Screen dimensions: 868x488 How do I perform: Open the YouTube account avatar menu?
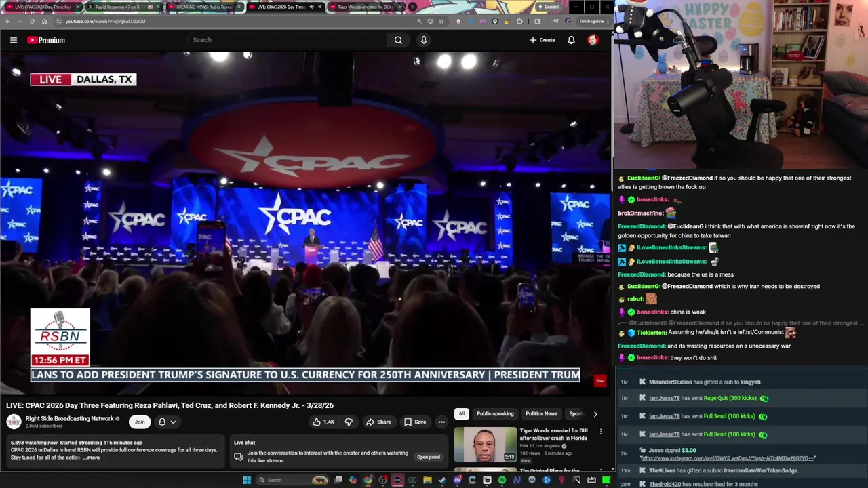point(593,40)
